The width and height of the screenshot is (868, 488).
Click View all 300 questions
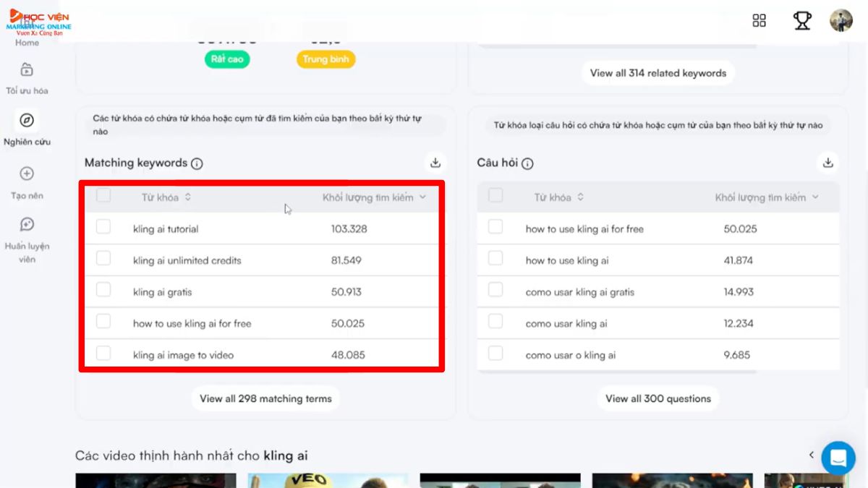(x=658, y=398)
